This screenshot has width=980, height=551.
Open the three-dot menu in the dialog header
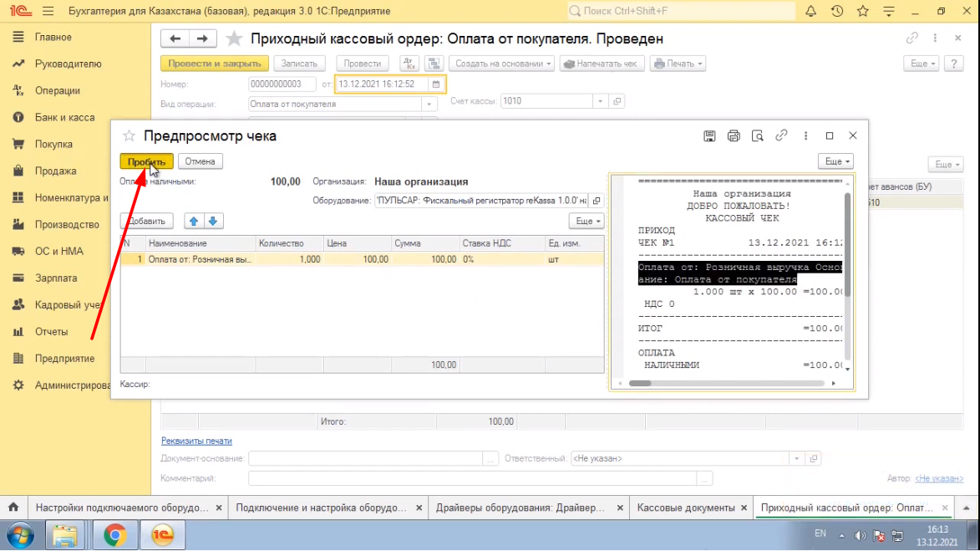(805, 135)
